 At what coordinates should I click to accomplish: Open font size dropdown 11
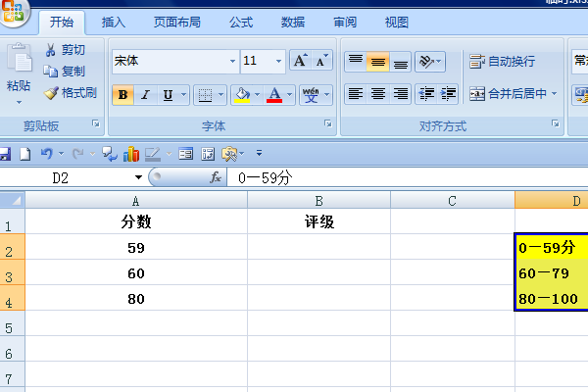[x=278, y=61]
